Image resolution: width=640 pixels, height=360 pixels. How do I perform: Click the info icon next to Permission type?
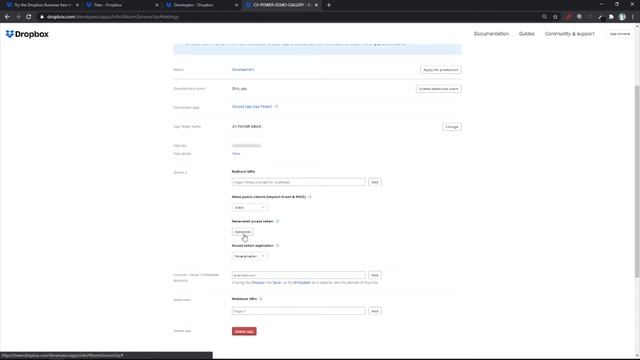(x=276, y=107)
